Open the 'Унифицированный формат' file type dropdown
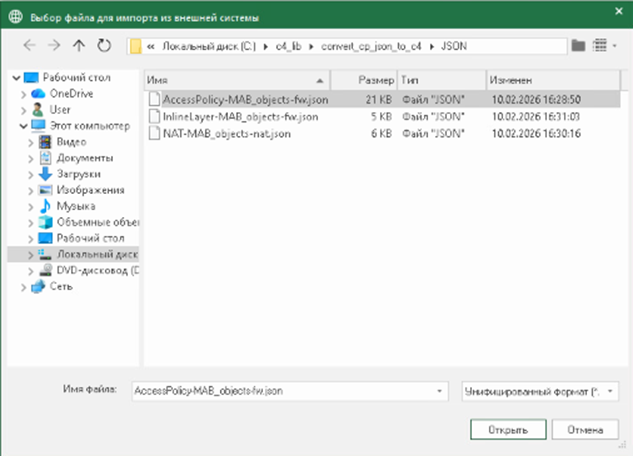Viewport: 633px width, 456px height. pyautogui.click(x=540, y=391)
